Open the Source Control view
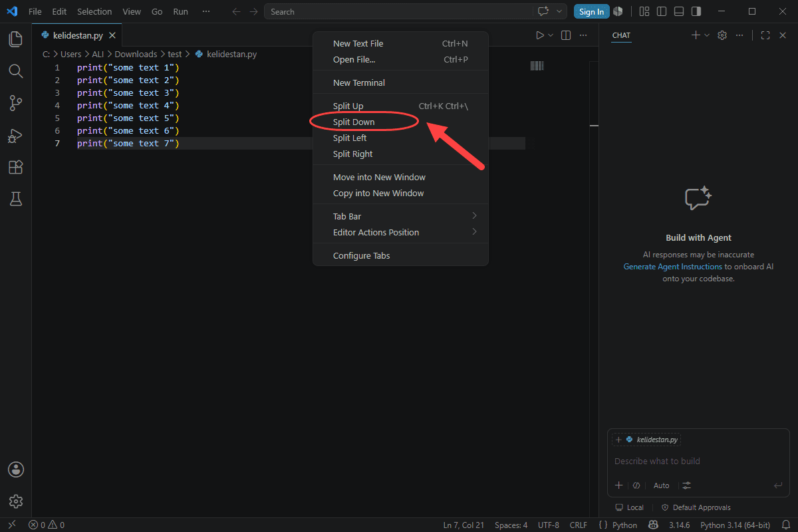Screen dimensions: 798x532 (15, 102)
